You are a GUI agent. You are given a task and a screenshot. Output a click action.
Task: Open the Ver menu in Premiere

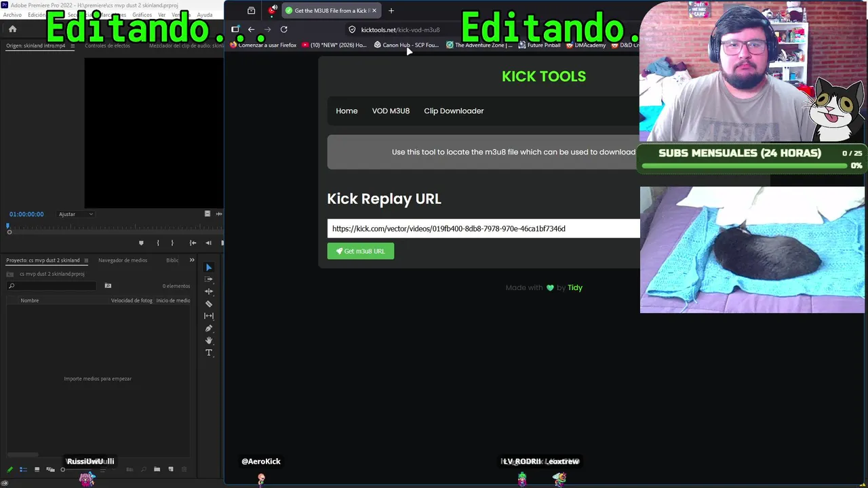tap(161, 15)
